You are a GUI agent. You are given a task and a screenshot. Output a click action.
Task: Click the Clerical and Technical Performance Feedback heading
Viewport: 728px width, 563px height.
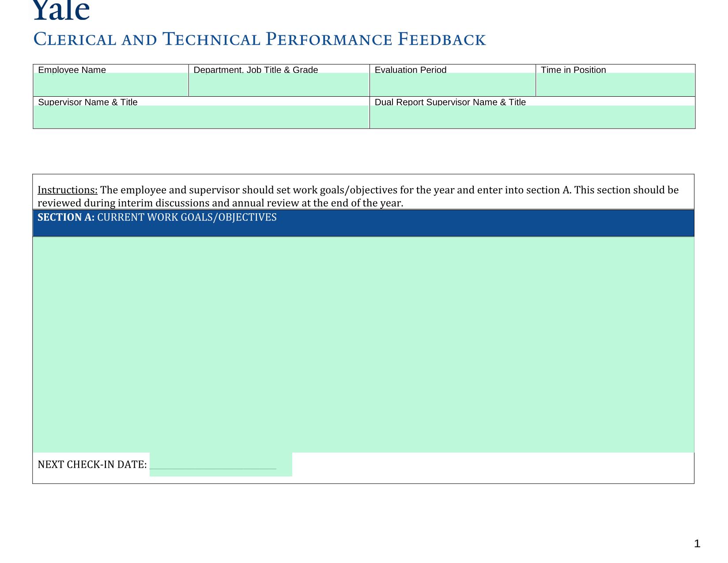260,39
